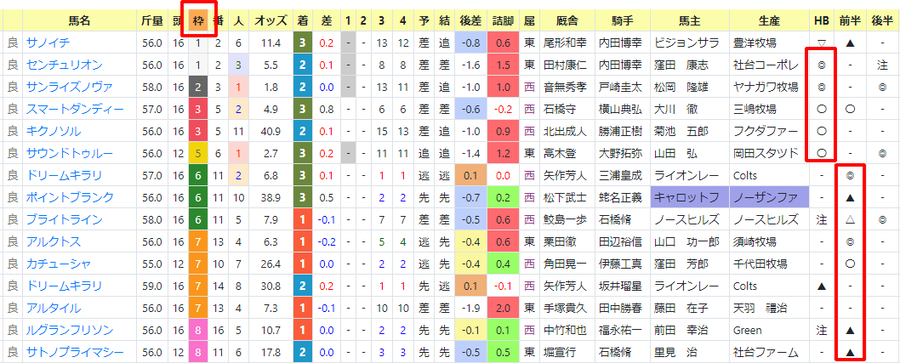
Task: Open the ブライトライン horse link
Action: point(64,219)
